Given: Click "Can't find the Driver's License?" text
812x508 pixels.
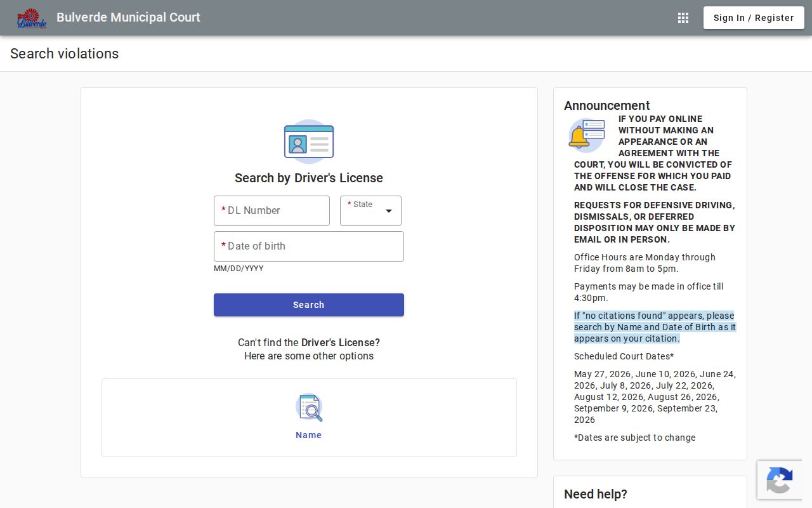Looking at the screenshot, I should [x=309, y=342].
